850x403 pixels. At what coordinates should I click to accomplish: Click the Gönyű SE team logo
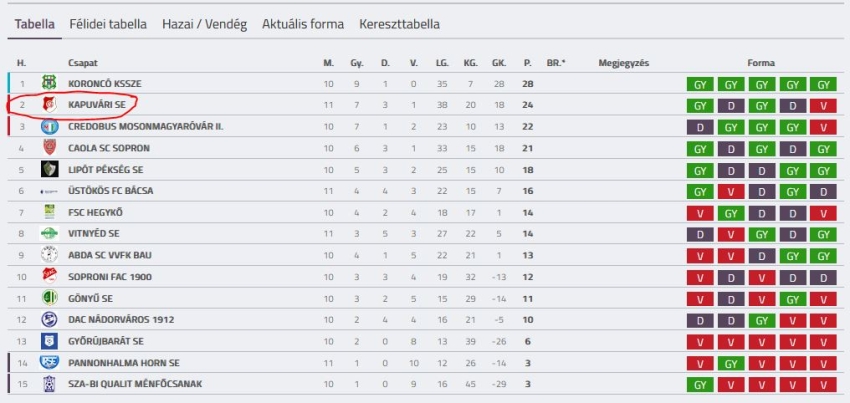coord(50,298)
